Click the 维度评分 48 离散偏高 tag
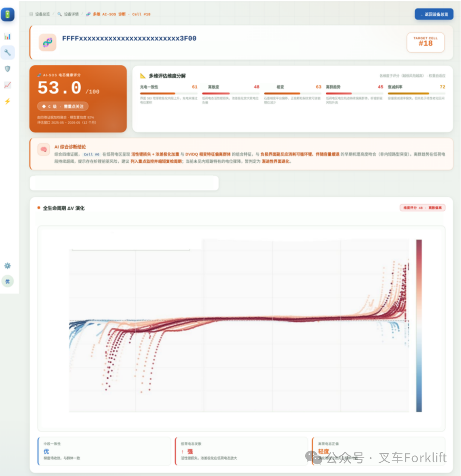 (423, 208)
